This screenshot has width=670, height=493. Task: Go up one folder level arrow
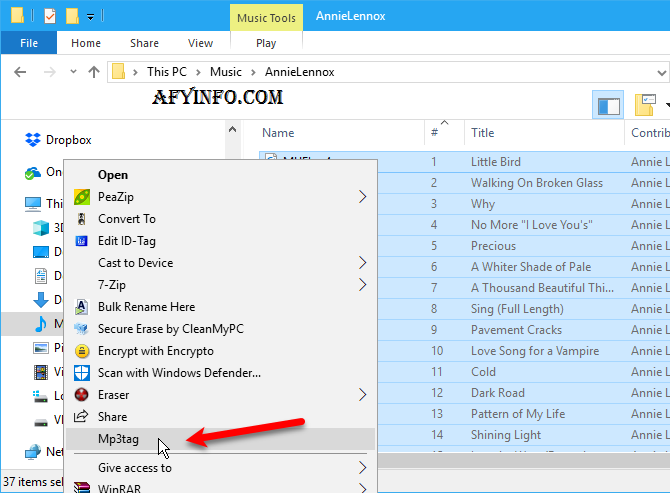[94, 72]
